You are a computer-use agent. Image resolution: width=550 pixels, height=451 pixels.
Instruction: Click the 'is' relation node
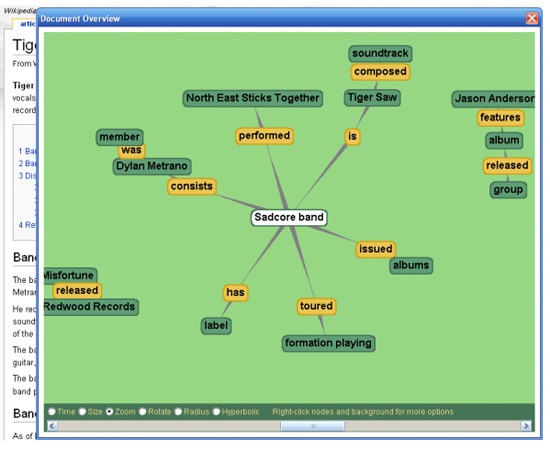pyautogui.click(x=352, y=136)
